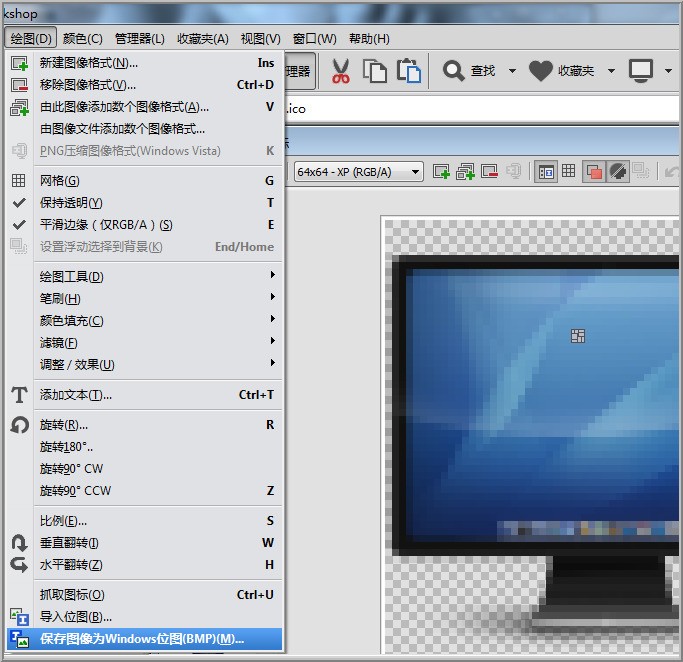Toggle 网格(G) grid menu option
683x662 pixels.
coord(144,180)
